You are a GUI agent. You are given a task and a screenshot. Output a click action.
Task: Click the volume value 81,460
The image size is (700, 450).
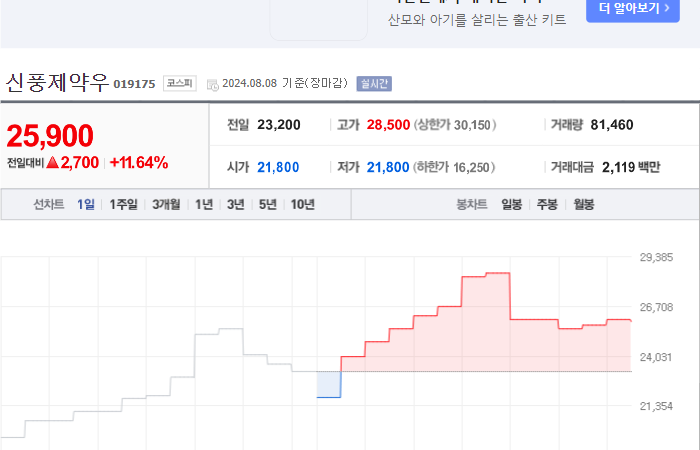tap(612, 125)
